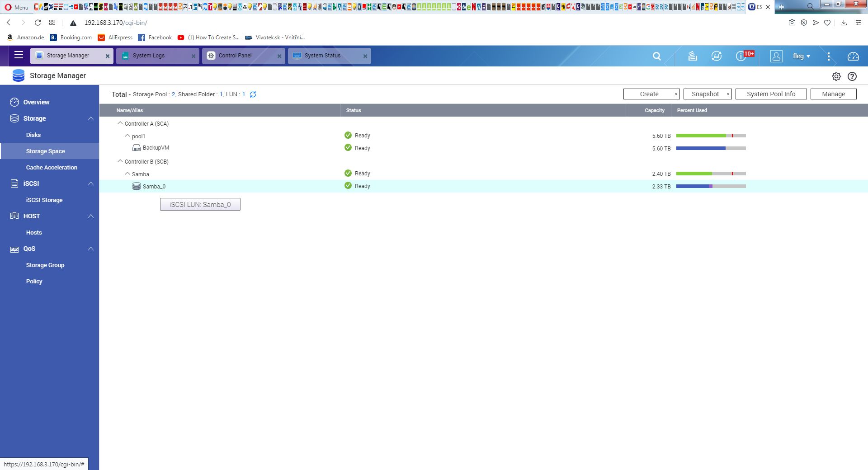Open the dashboard gauge icon
Image resolution: width=868 pixels, height=470 pixels.
click(853, 56)
